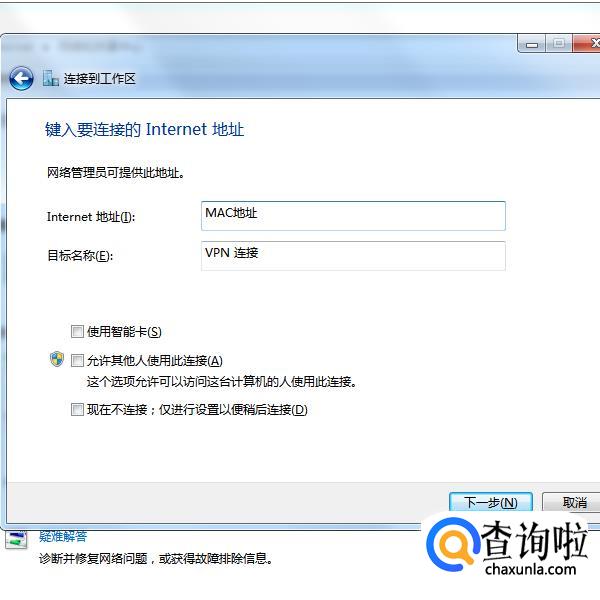This screenshot has height=600, width=600.
Task: Tick 现在不连接 checkbox
Action: [x=77, y=409]
